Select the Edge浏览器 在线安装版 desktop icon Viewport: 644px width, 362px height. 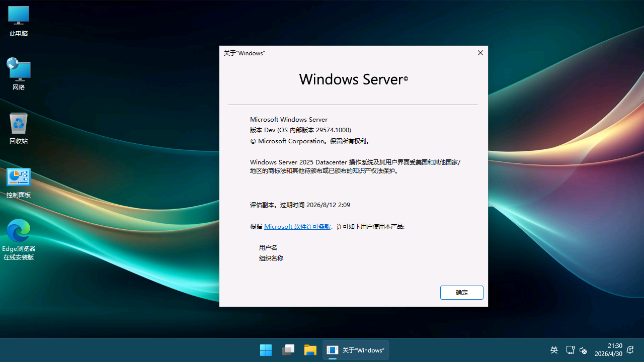(19, 240)
